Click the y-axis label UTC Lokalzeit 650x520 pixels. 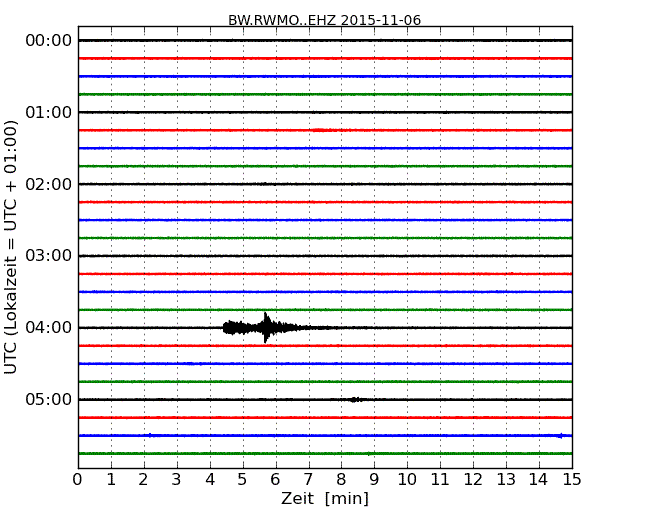point(11,247)
